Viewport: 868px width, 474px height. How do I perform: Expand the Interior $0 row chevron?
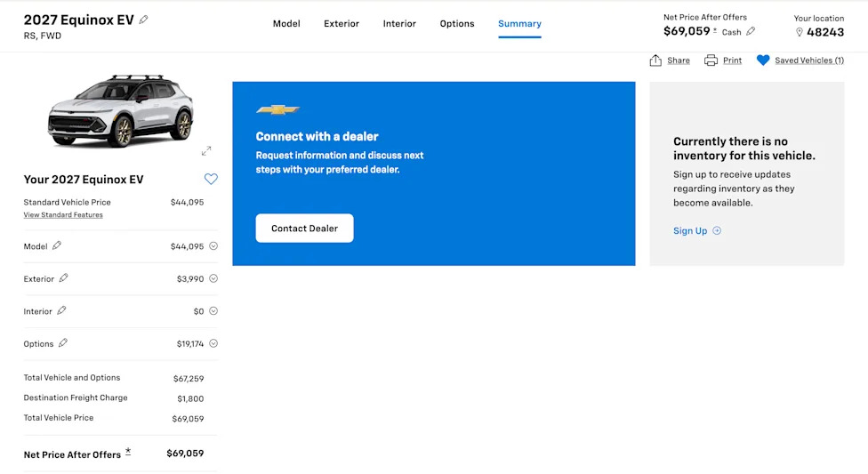point(213,311)
